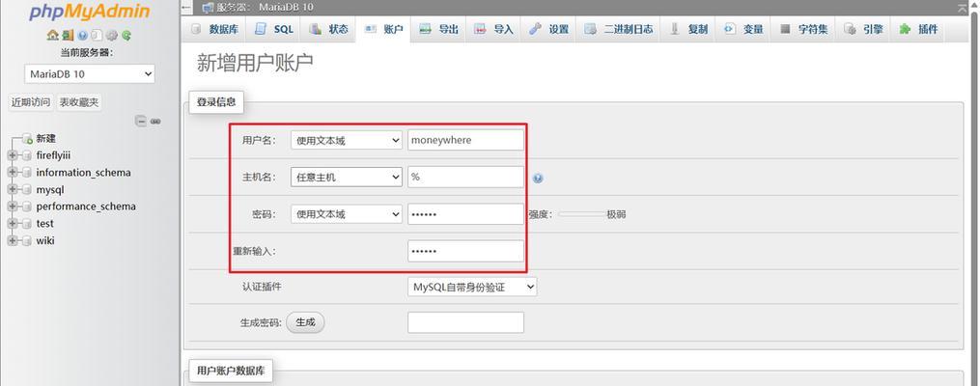This screenshot has width=980, height=386.
Task: Switch to the 字符集 tab
Action: click(804, 29)
